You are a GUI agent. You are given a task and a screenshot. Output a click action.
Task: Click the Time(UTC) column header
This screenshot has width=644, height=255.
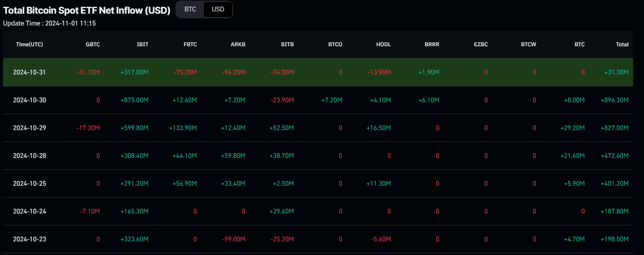click(x=29, y=44)
